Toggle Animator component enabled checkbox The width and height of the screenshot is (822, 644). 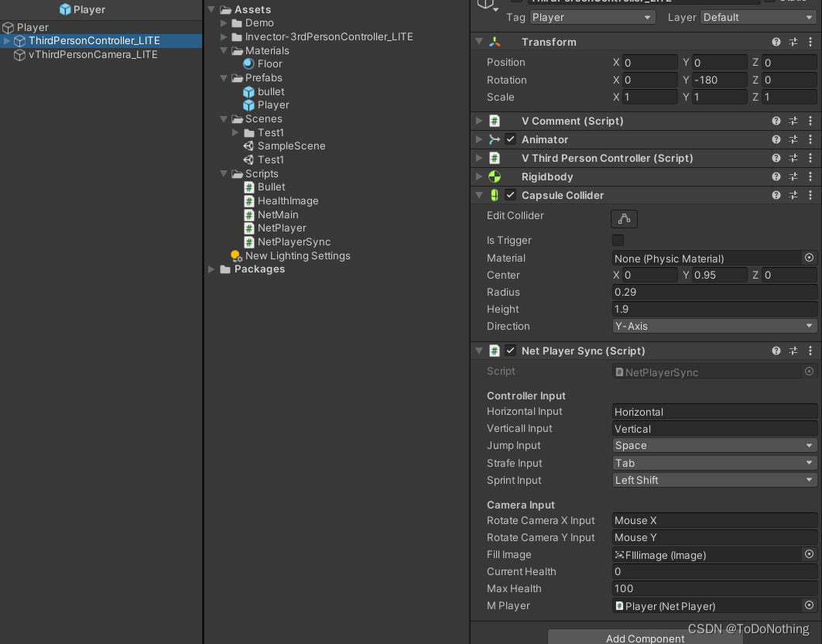coord(511,139)
